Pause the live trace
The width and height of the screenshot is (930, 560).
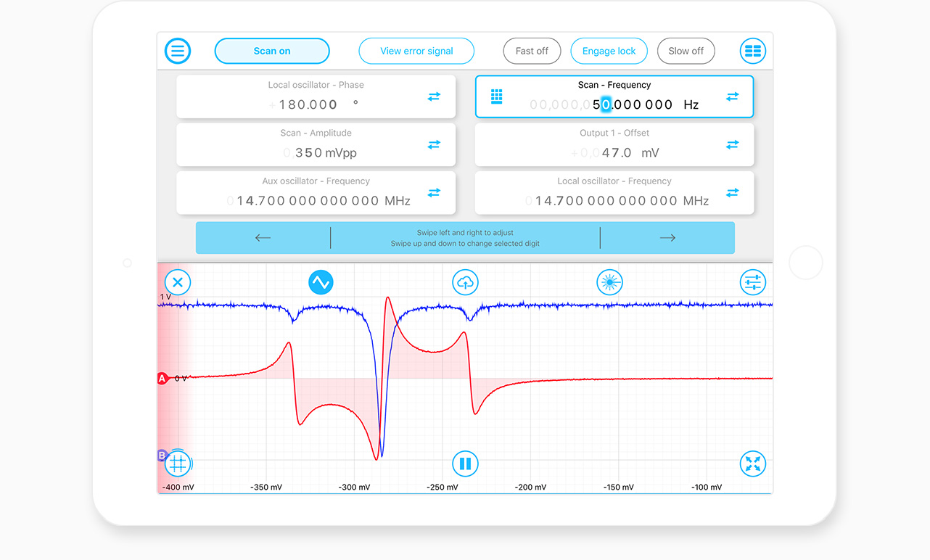tap(465, 463)
